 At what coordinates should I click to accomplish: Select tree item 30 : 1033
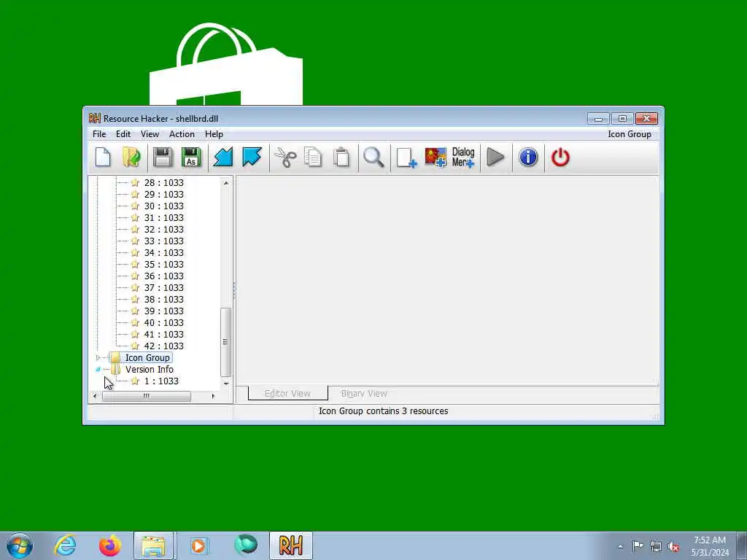[164, 206]
